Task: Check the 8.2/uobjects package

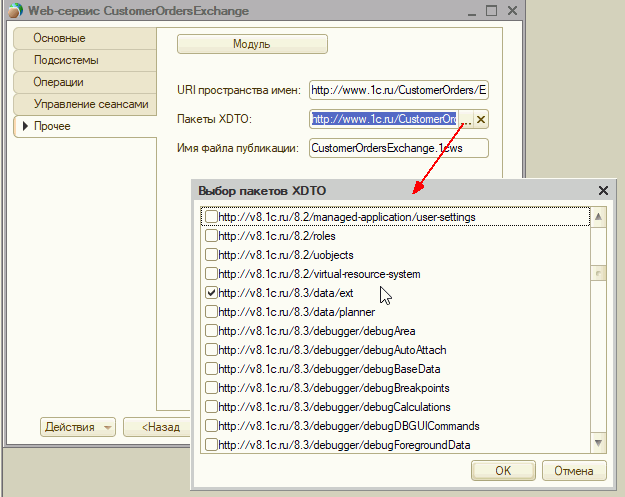Action: tap(211, 255)
